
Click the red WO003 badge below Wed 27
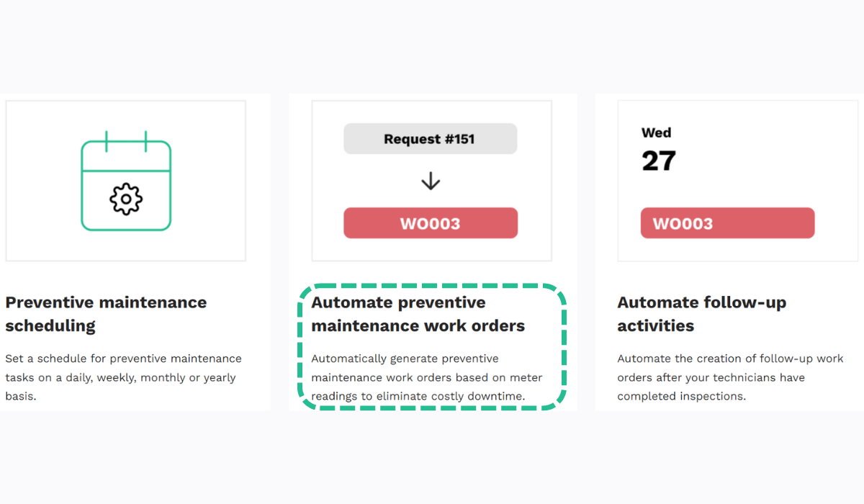click(727, 223)
